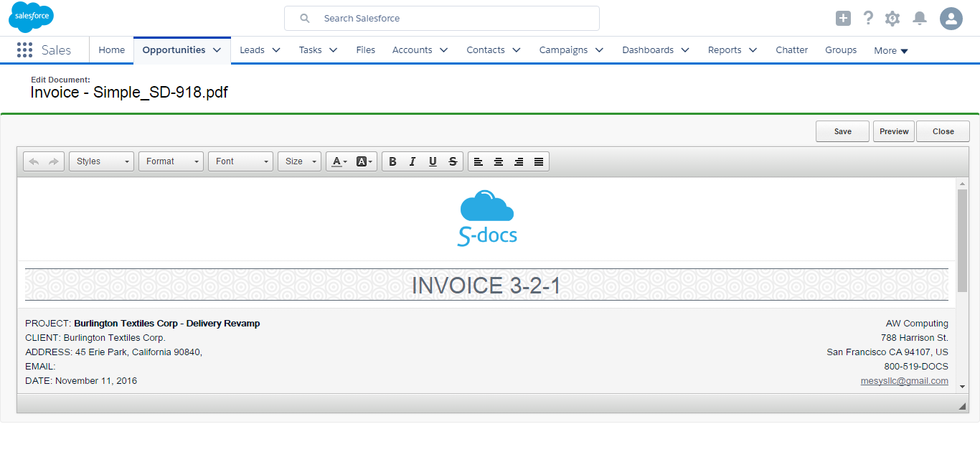
Task: Justify text alignment
Action: [539, 161]
